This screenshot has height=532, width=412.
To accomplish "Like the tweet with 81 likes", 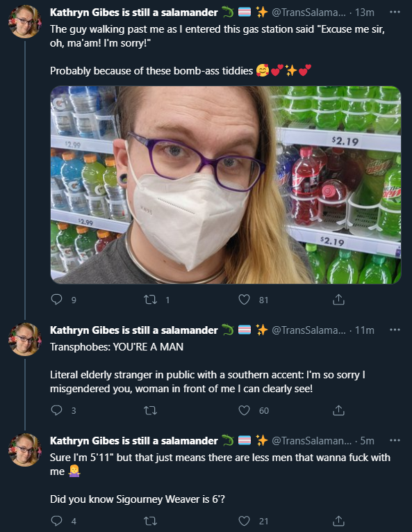I will tap(244, 299).
